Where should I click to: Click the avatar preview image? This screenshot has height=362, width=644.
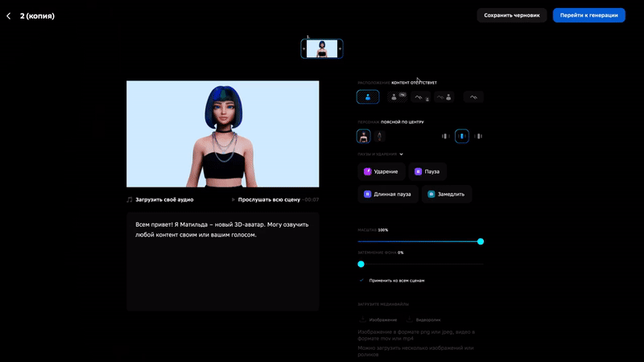point(223,134)
